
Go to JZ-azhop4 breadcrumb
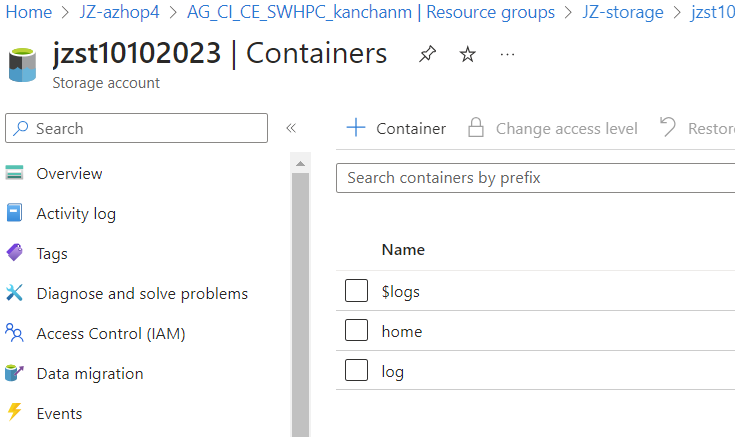click(x=119, y=12)
